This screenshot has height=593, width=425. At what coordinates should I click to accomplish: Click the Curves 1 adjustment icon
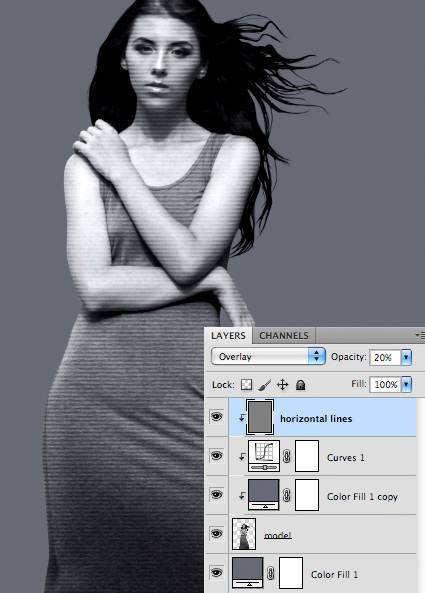pyautogui.click(x=264, y=456)
